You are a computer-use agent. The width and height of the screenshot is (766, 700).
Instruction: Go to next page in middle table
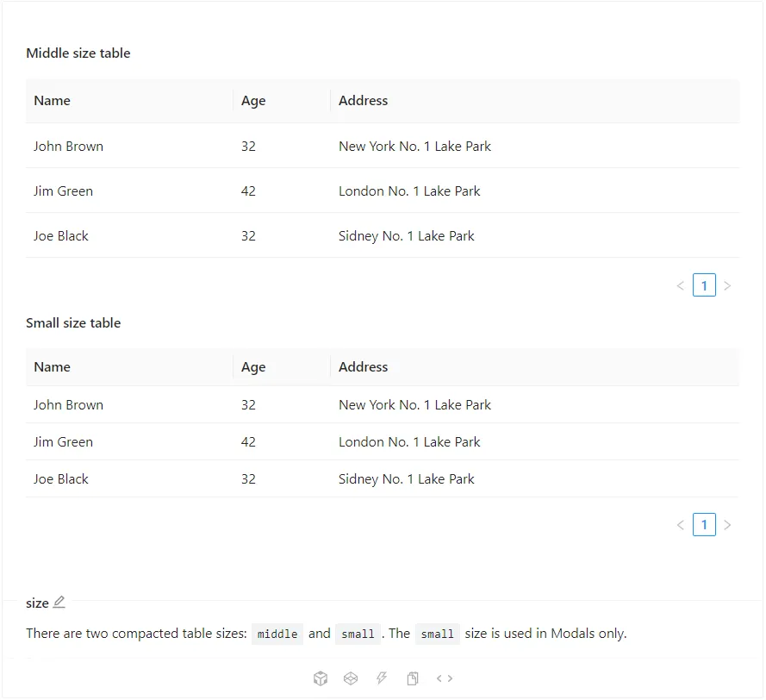[x=727, y=285]
